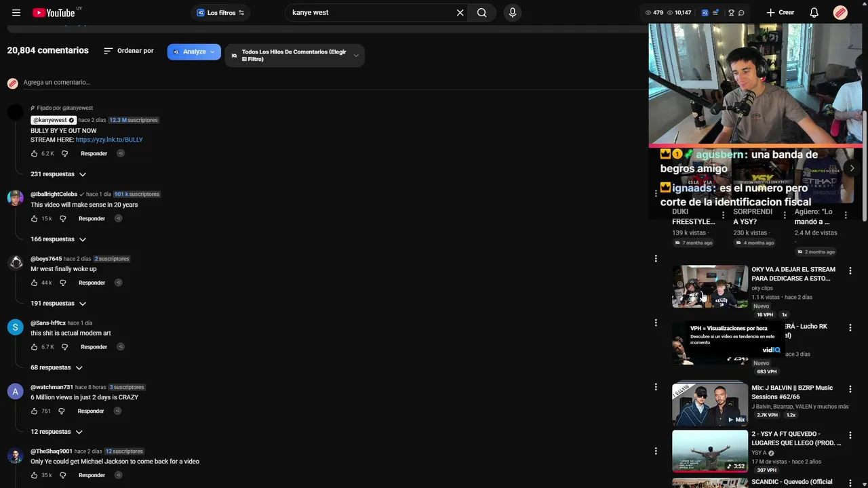Screen dimensions: 868x488
Task: Open the vidIQ blue IQ icon in header
Action: click(705, 12)
